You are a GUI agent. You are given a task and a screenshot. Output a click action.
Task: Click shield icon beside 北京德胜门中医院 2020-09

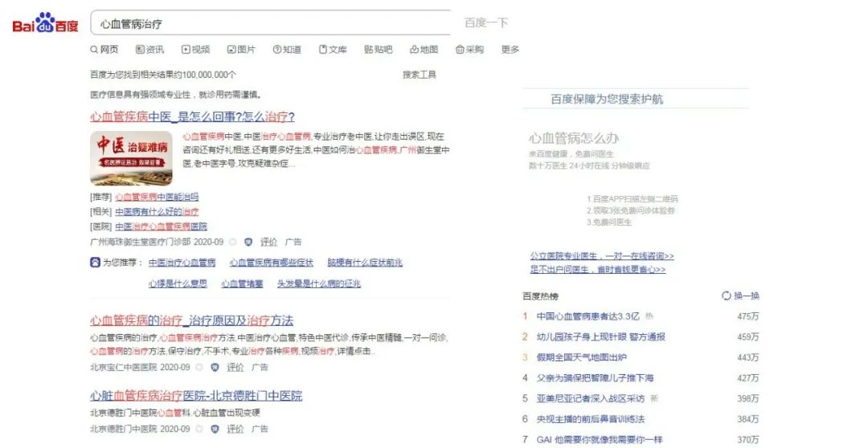click(215, 429)
